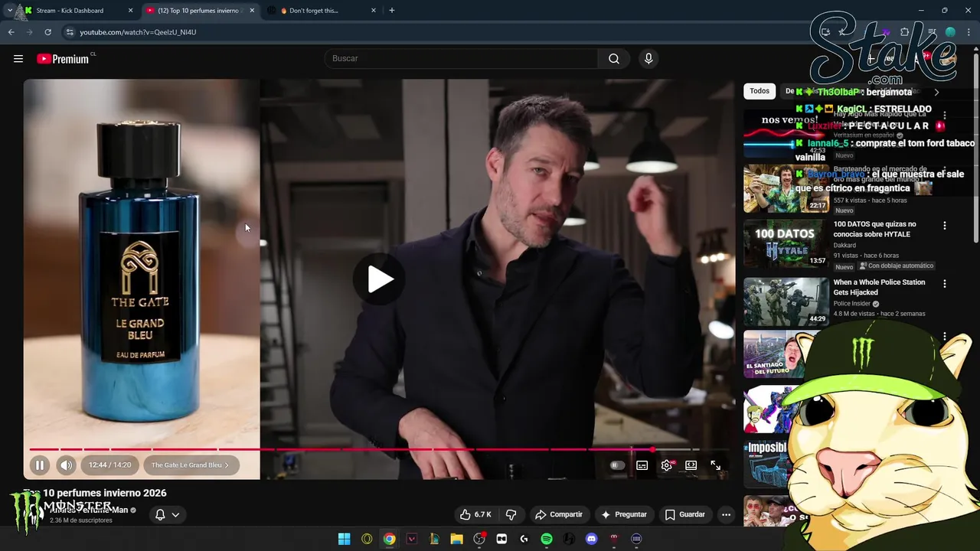This screenshot has height=551, width=980.
Task: Open the 22:17 gold market video thumbnail
Action: tap(786, 188)
